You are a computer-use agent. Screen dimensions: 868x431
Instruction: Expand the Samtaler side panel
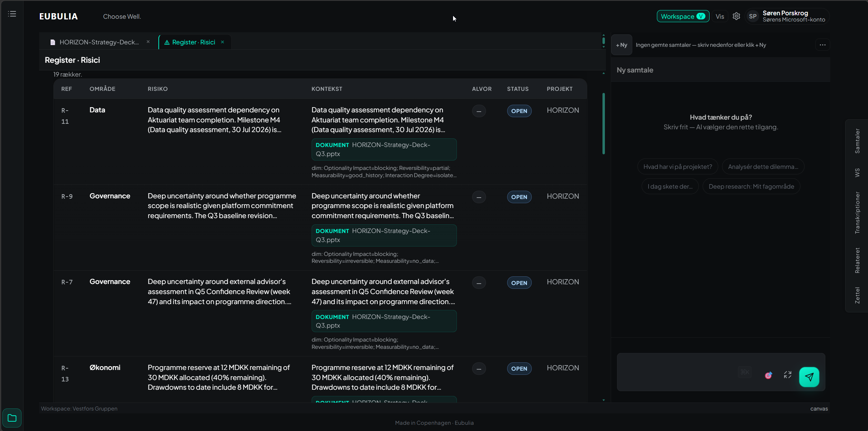(x=857, y=141)
